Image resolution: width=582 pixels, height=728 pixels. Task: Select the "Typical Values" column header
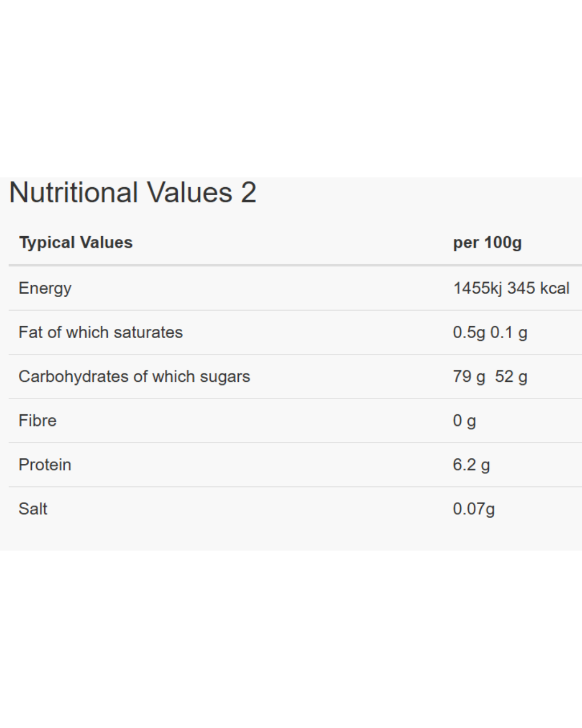(x=75, y=243)
